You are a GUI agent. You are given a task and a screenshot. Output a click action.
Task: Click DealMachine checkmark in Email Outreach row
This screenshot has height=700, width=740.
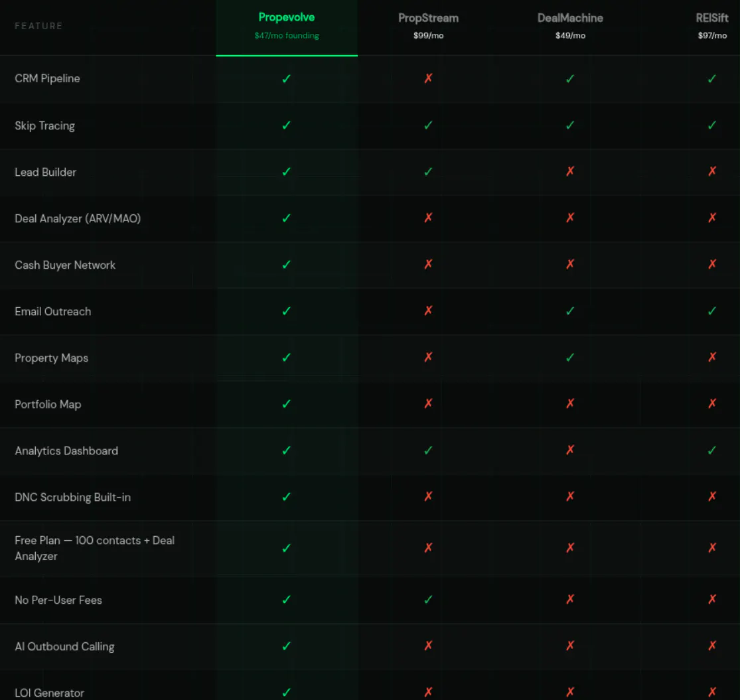point(570,311)
